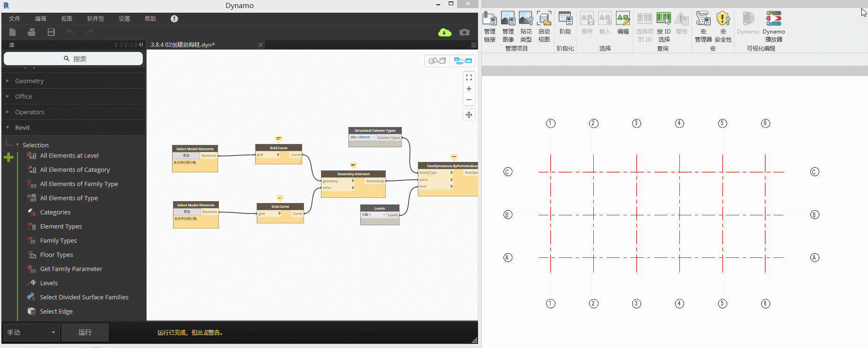Open Dynamo Player in Revit ribbon
This screenshot has width=868, height=348.
[773, 27]
